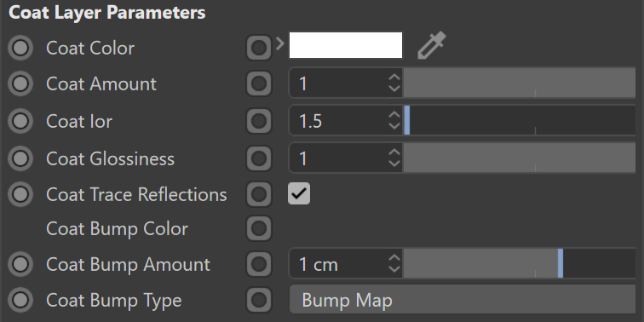644x322 pixels.
Task: Open the Coat Bump Type dropdown
Action: [x=463, y=300]
